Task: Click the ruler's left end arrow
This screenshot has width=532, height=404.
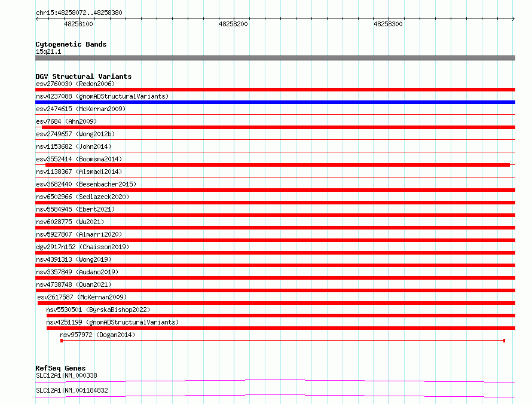Action: (x=37, y=19)
